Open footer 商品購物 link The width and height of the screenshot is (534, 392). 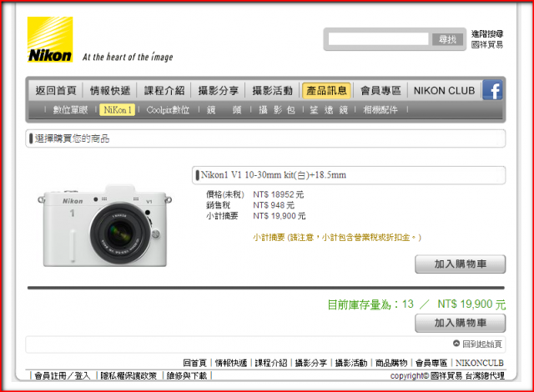tap(391, 363)
